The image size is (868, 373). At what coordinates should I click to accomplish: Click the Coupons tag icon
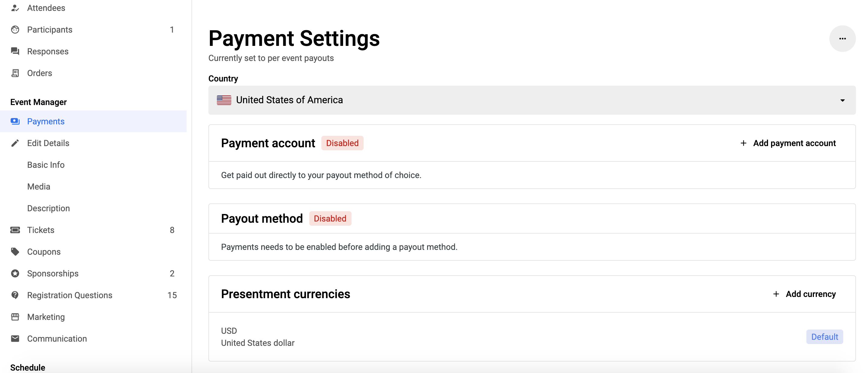pyautogui.click(x=15, y=252)
